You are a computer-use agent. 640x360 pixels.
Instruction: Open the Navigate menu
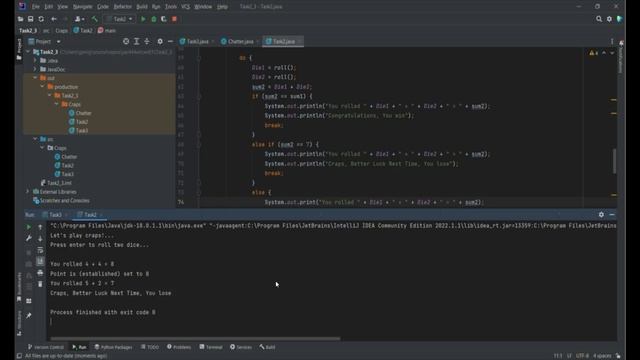tap(82, 7)
